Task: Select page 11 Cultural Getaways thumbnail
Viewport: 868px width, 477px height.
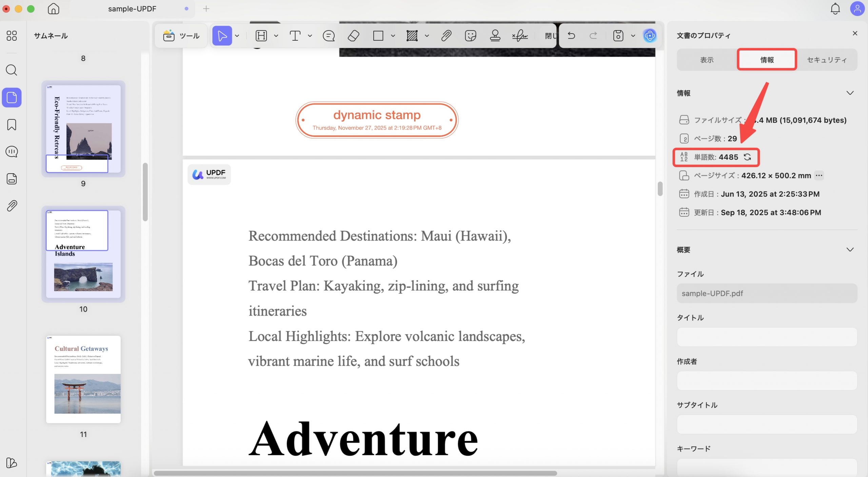Action: tap(83, 379)
